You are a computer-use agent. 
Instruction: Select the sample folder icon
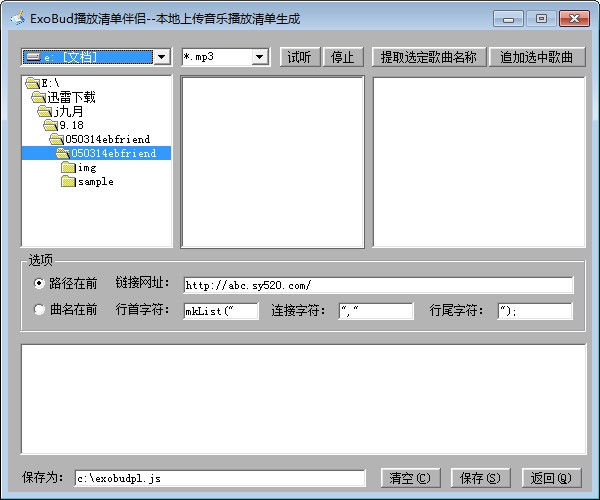pos(68,181)
